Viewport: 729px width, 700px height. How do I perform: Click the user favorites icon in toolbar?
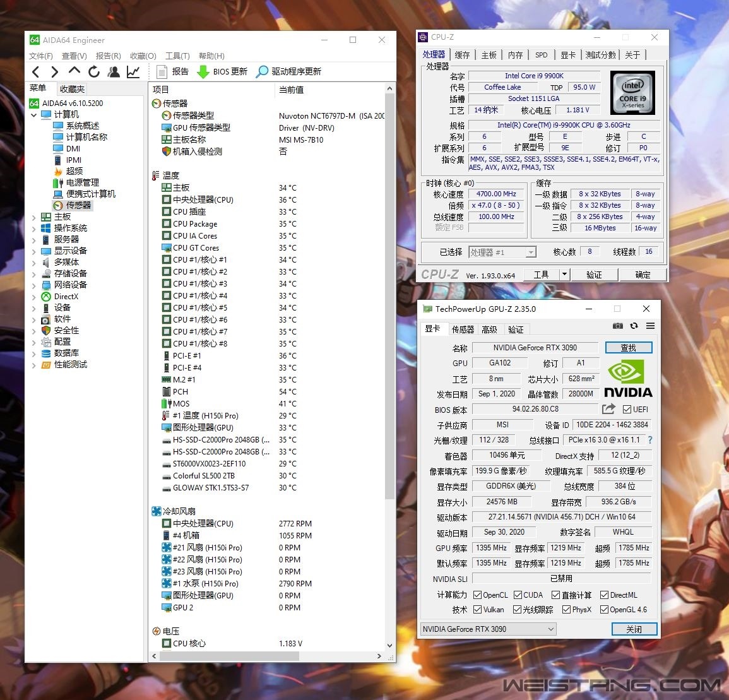tap(114, 72)
